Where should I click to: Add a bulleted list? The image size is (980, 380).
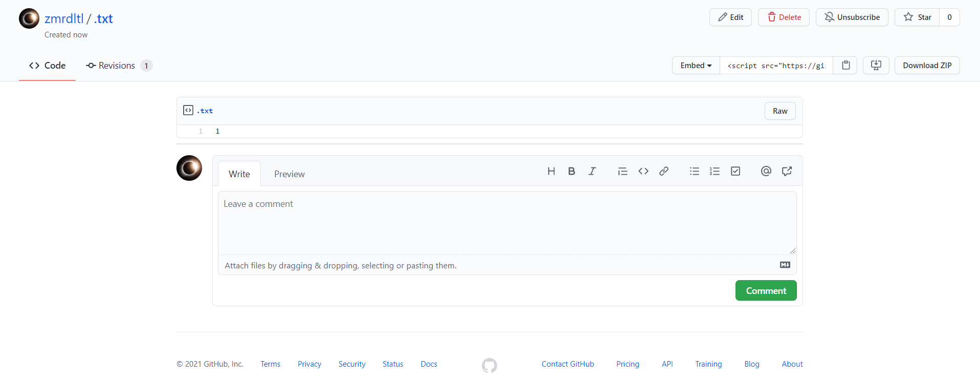tap(694, 171)
